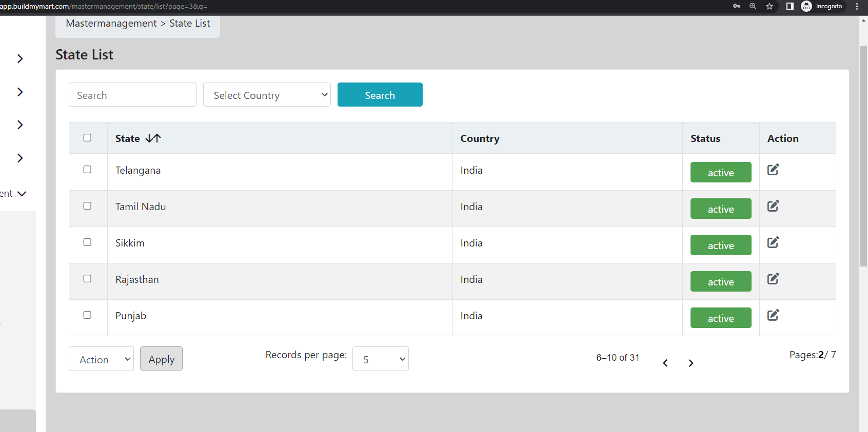The width and height of the screenshot is (868, 432).
Task: Sort table by State column arrows
Action: click(153, 138)
